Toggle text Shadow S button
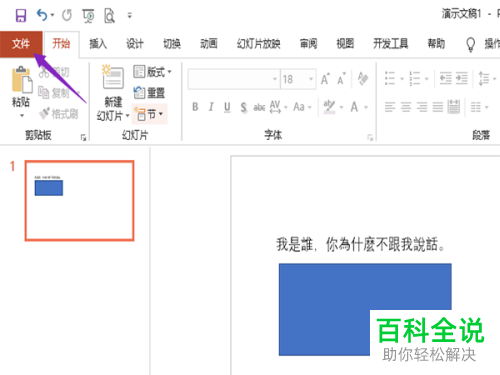The image size is (500, 375). [x=244, y=107]
